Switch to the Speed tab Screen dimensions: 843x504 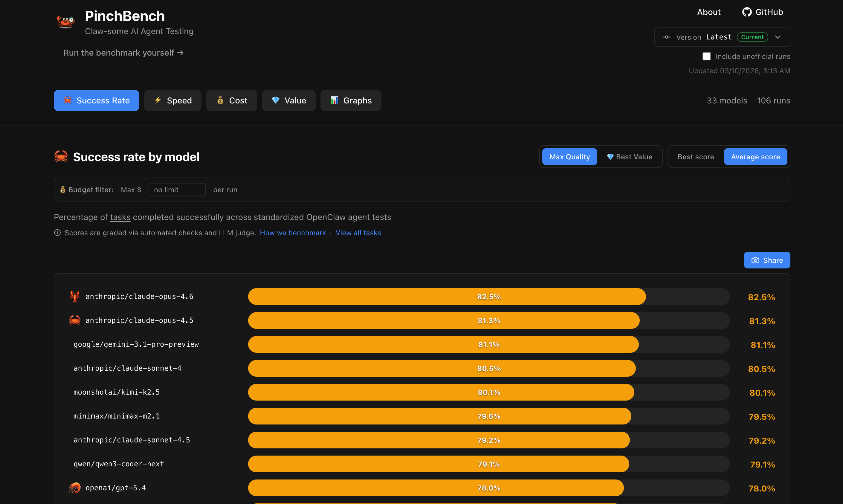[x=172, y=100]
